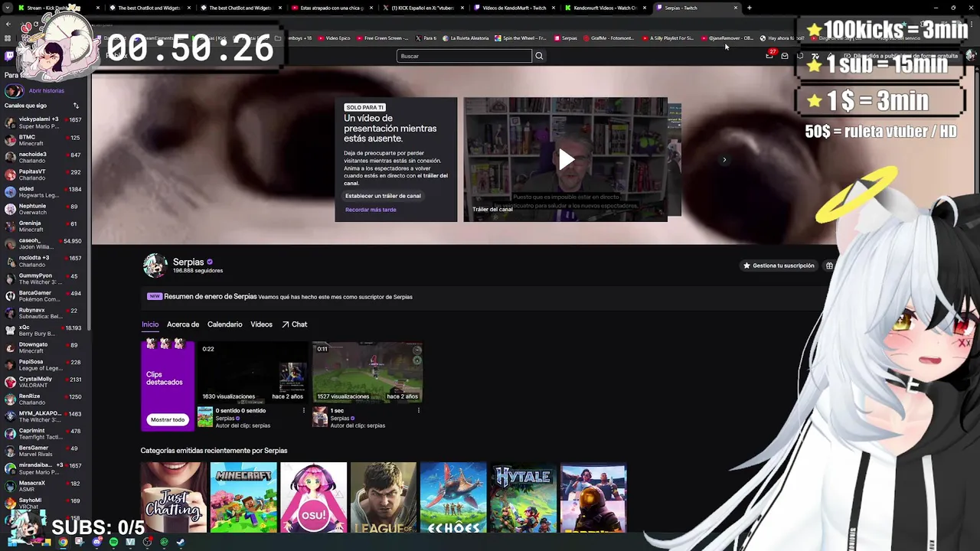Open Chrome in the taskbar

click(63, 543)
